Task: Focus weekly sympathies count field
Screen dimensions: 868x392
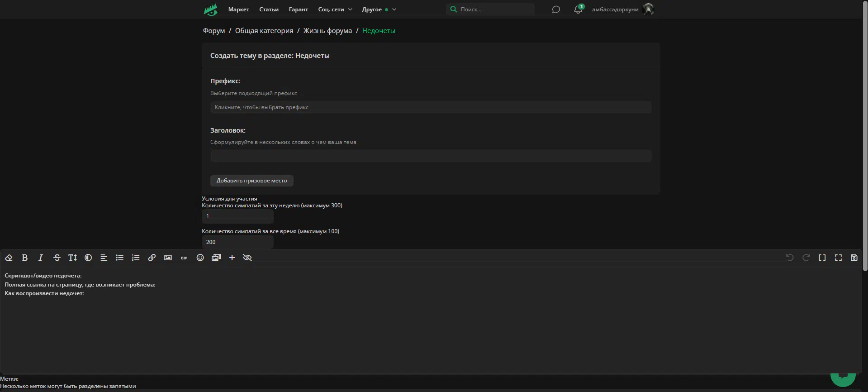Action: coord(237,216)
